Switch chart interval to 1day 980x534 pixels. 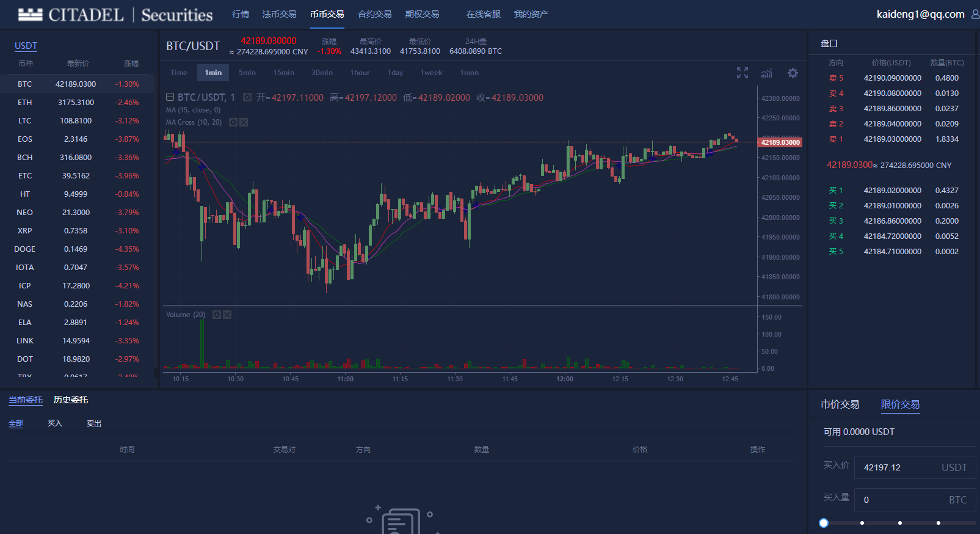[x=395, y=73]
